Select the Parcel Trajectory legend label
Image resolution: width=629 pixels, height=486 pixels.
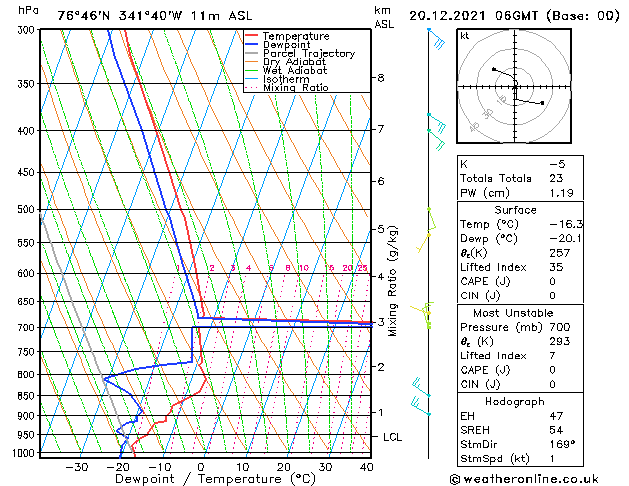tap(309, 53)
